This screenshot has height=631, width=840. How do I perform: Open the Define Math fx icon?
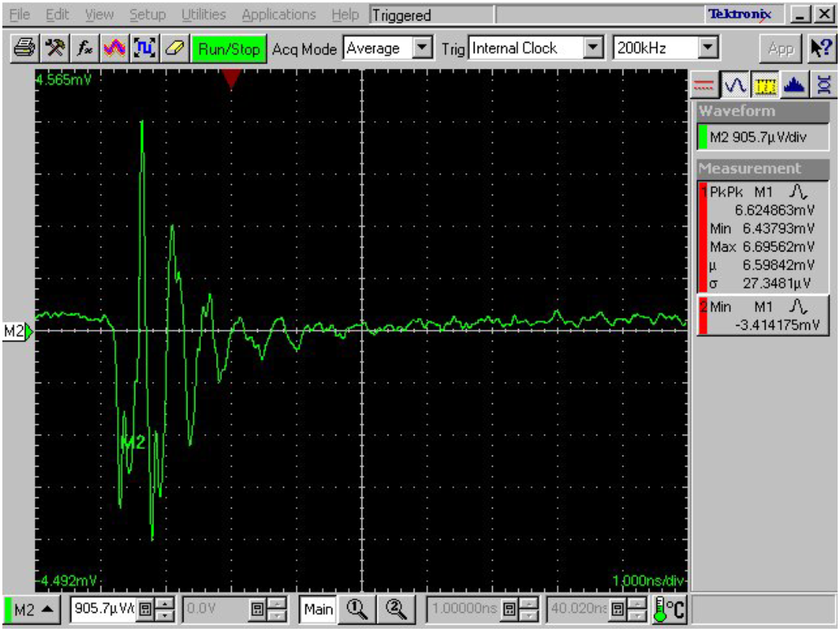click(x=85, y=49)
